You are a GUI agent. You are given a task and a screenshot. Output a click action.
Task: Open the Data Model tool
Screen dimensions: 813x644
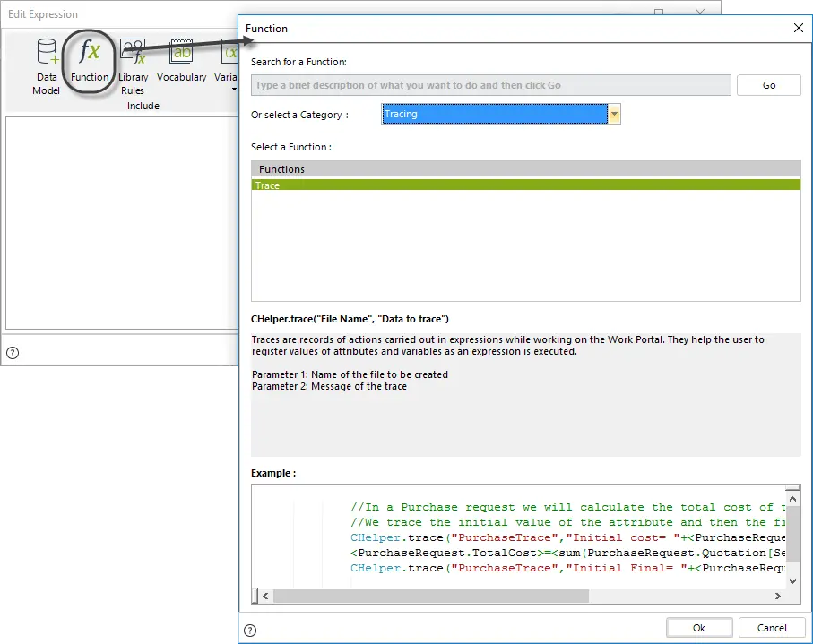point(46,67)
